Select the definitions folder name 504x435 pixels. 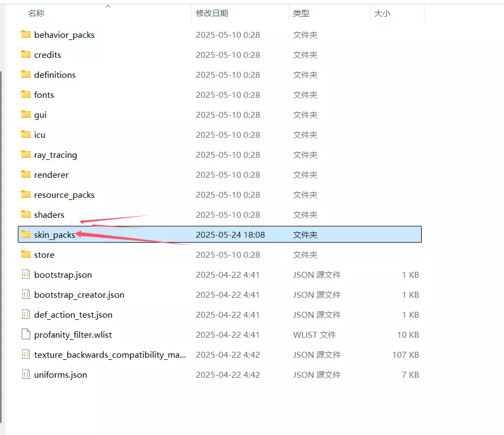click(x=55, y=75)
